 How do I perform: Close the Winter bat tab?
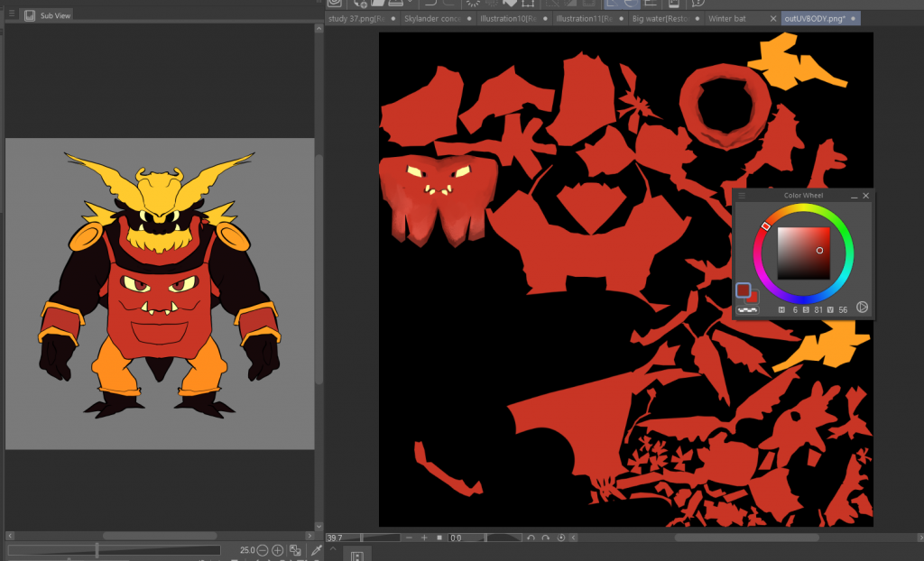[x=773, y=19]
